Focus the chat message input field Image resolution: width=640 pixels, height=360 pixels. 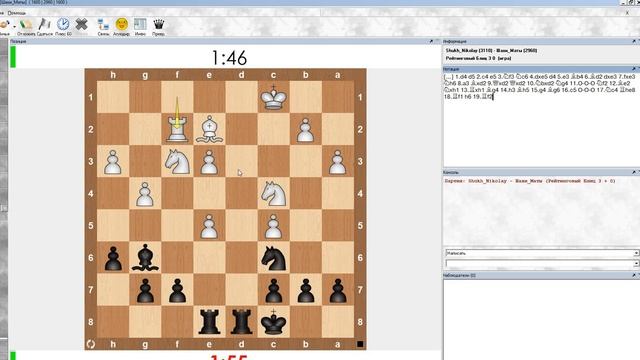539,264
